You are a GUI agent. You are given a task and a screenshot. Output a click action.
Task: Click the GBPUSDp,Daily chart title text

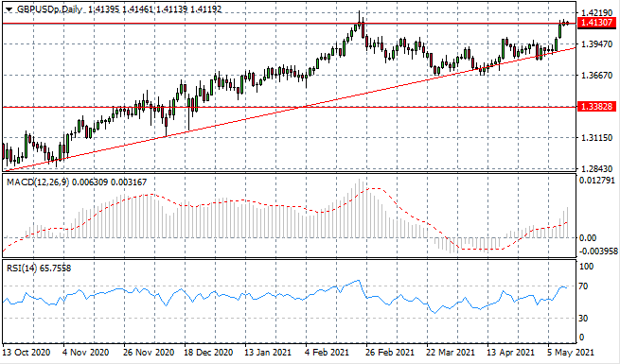tap(49, 9)
